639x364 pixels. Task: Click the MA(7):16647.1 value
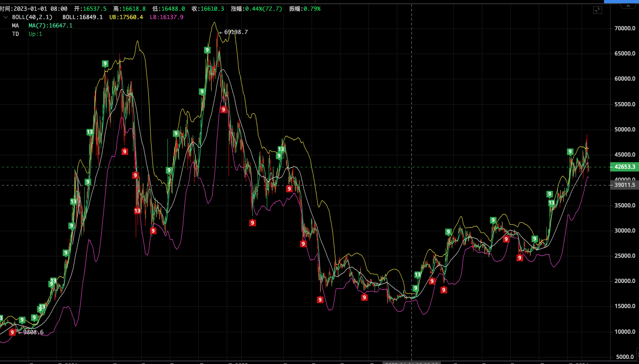click(x=50, y=26)
